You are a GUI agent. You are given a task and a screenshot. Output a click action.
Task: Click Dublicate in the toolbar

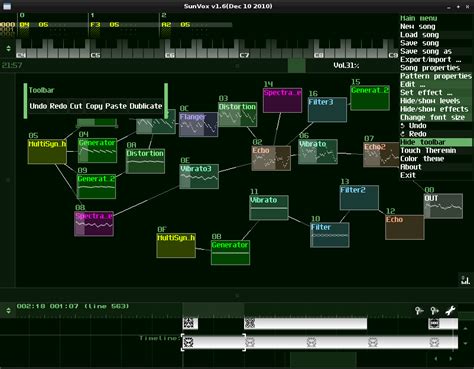146,106
